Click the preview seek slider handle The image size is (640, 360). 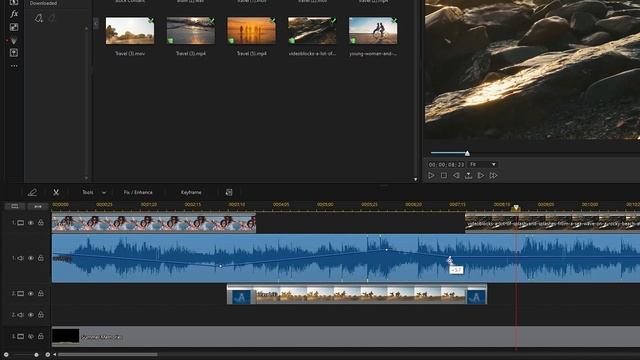point(467,153)
